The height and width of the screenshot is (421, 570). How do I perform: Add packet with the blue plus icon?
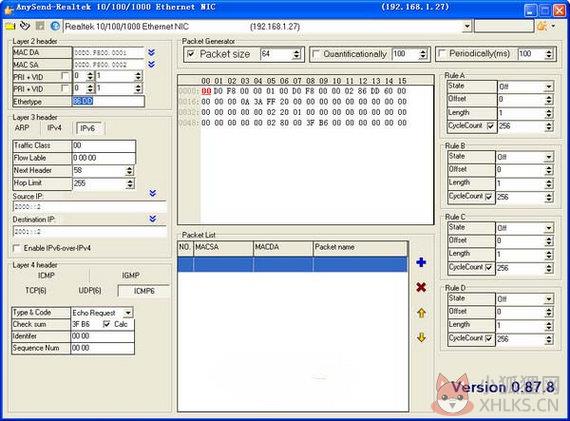[x=421, y=262]
